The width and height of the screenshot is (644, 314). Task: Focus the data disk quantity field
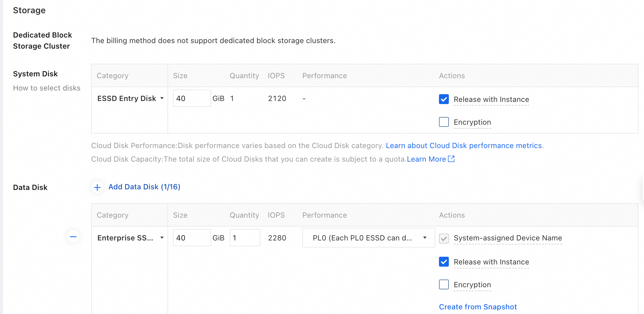click(245, 238)
